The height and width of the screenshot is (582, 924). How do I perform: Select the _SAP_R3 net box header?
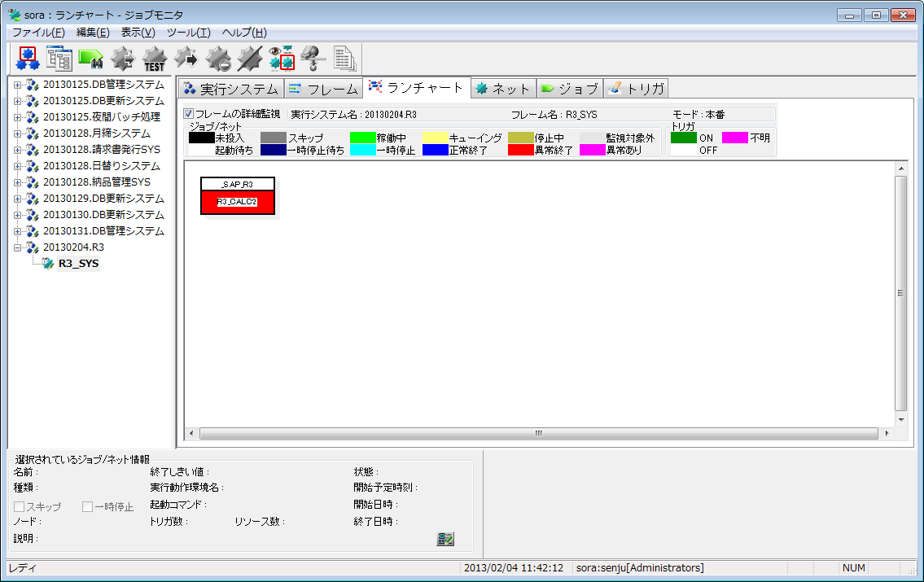point(238,185)
